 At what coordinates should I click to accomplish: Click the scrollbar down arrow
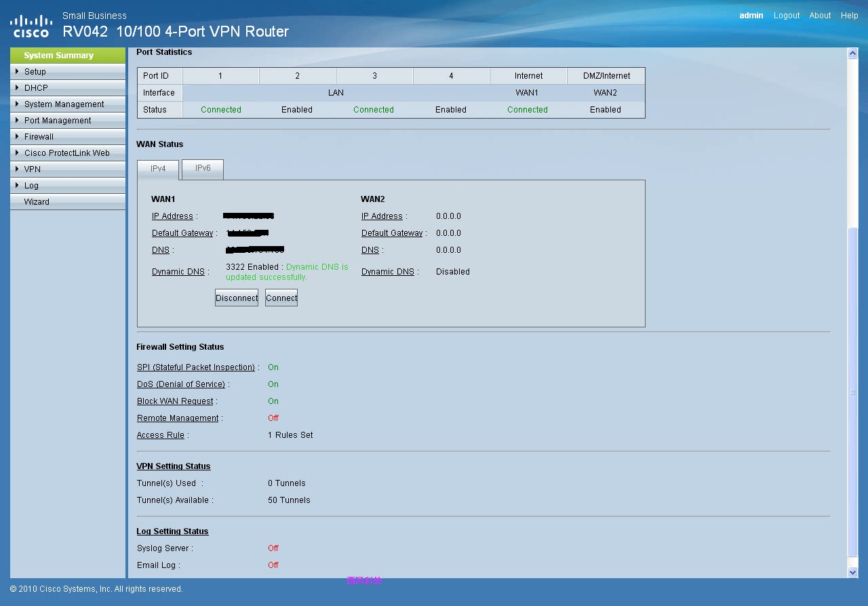853,572
